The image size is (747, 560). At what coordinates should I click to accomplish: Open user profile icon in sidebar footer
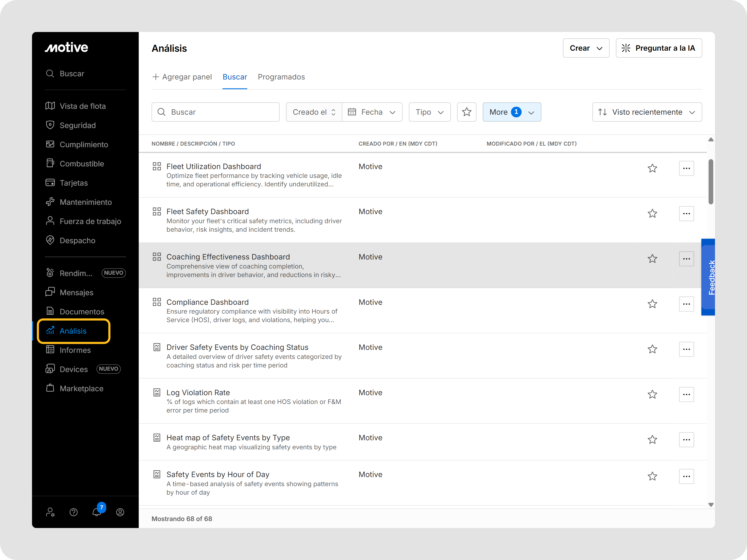click(x=120, y=512)
